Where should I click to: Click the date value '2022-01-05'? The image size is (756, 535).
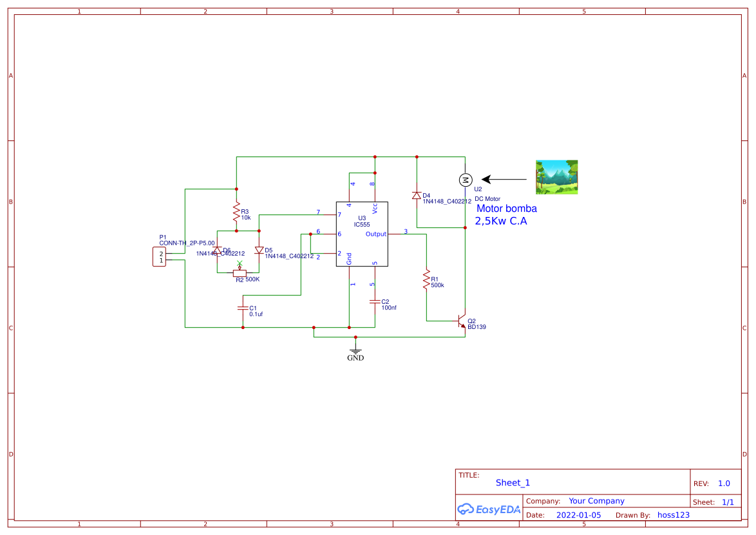coord(578,515)
